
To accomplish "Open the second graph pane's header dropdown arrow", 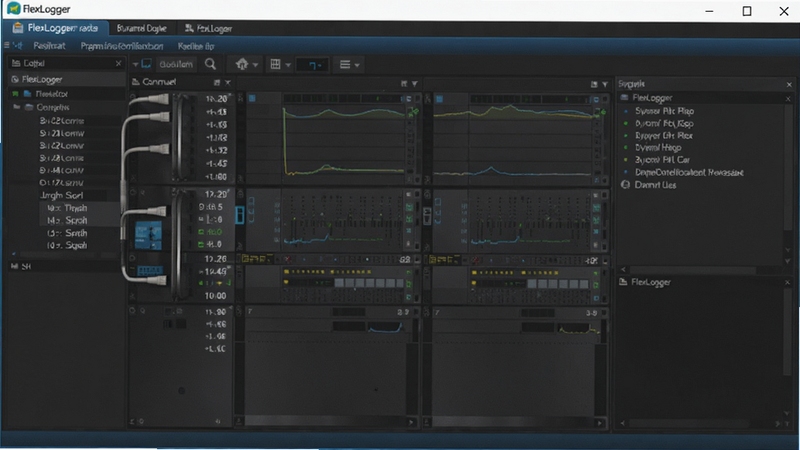I will click(x=605, y=84).
